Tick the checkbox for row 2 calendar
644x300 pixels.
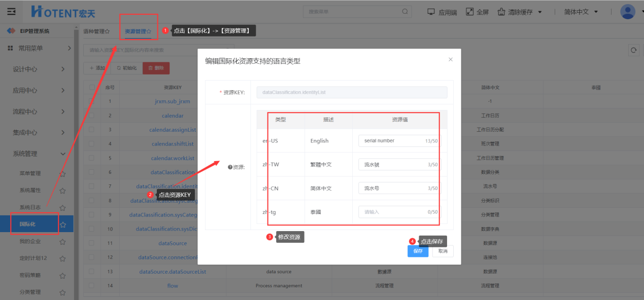pos(91,116)
